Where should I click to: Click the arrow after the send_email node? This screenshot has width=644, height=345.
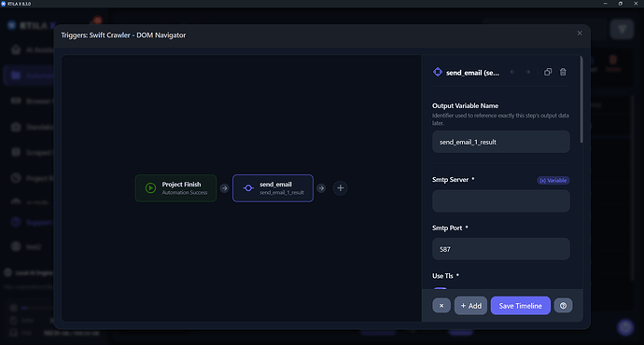[x=321, y=188]
